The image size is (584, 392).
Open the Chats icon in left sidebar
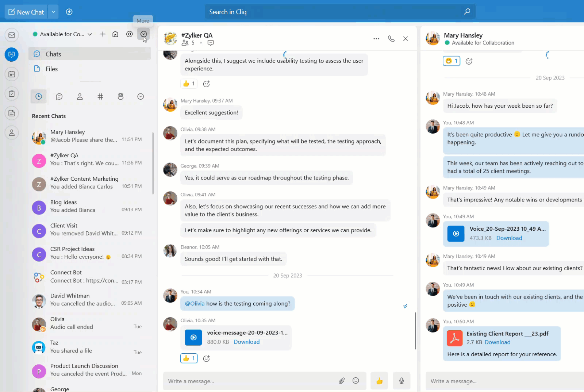(x=12, y=55)
